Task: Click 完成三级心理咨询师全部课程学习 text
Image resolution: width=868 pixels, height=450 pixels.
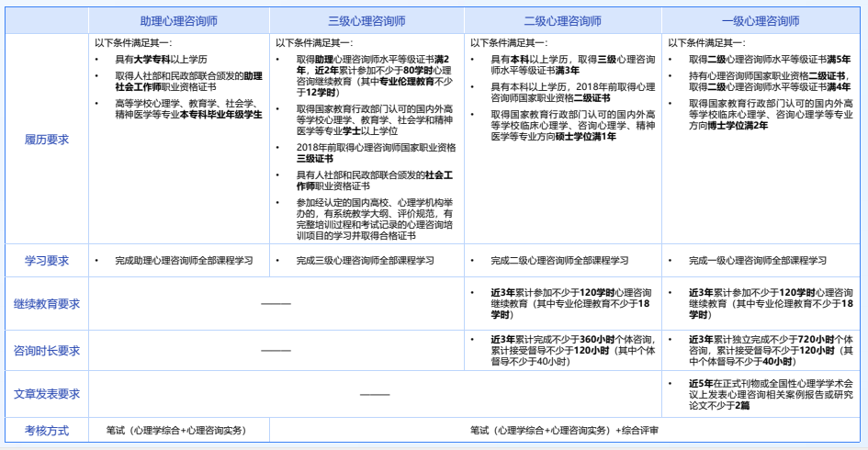Action: 365,261
